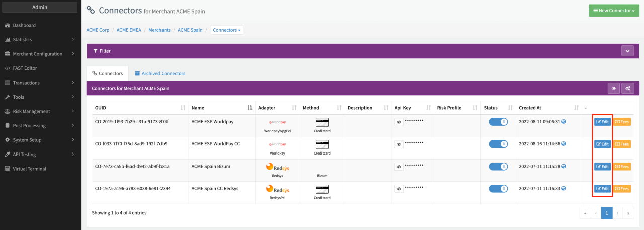Open Virtual Terminal in the sidebar
Viewport: 644px width, 230px height.
(x=29, y=169)
